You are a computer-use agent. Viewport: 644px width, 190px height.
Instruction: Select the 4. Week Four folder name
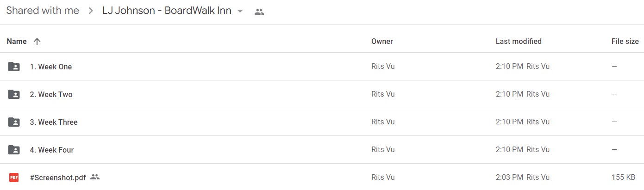52,150
